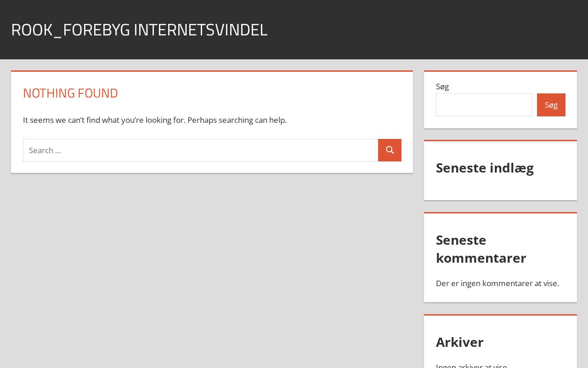Click blank space beneath Seneste indlæg heading
588x368 pixels.
(500, 189)
